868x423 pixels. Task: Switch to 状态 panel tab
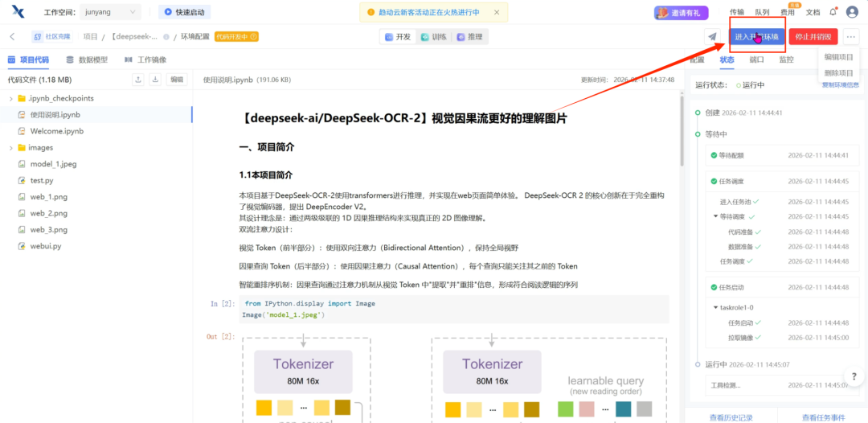click(x=727, y=60)
